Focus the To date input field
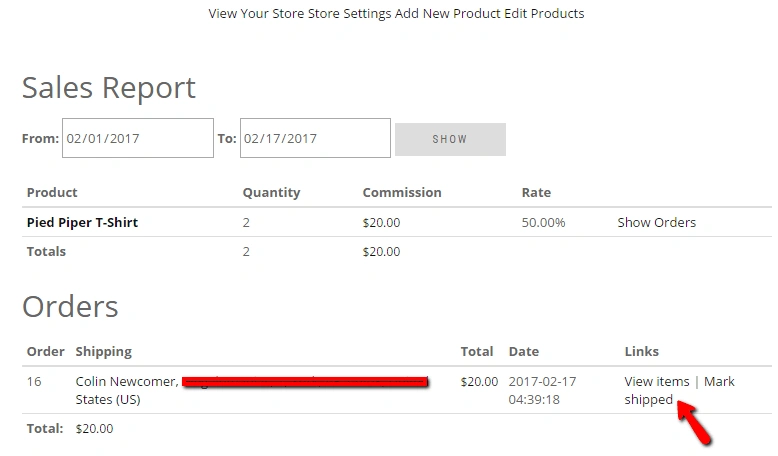 [315, 138]
